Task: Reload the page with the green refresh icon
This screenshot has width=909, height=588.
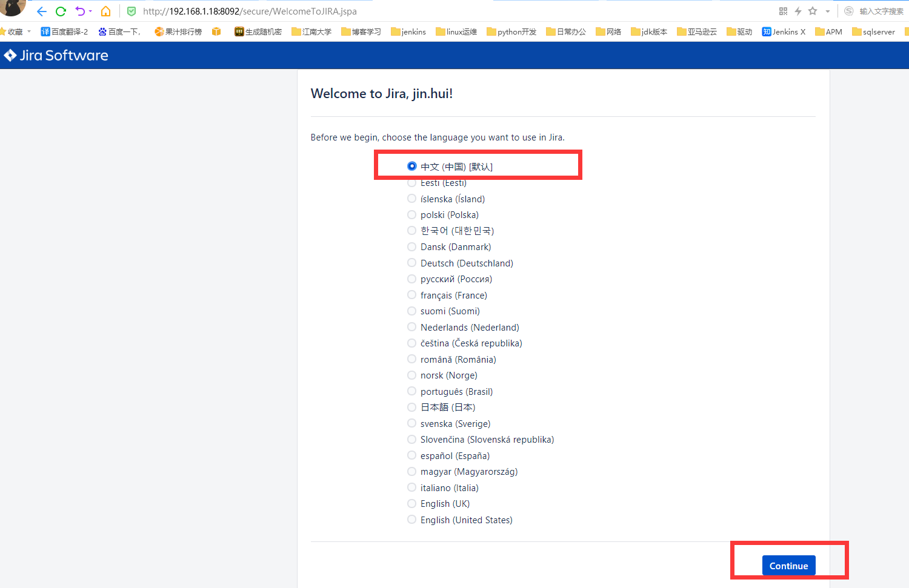Action: click(x=61, y=12)
